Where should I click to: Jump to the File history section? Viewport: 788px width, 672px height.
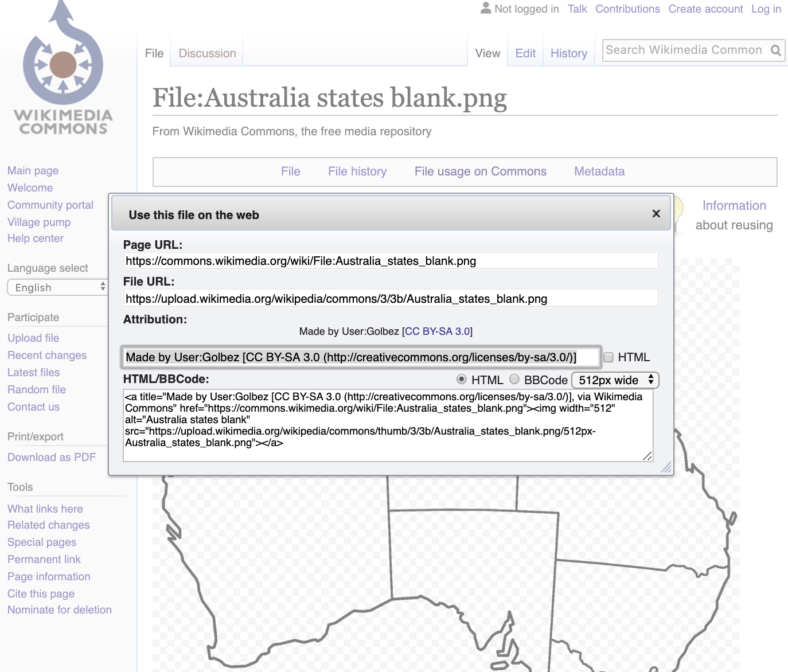pos(357,171)
